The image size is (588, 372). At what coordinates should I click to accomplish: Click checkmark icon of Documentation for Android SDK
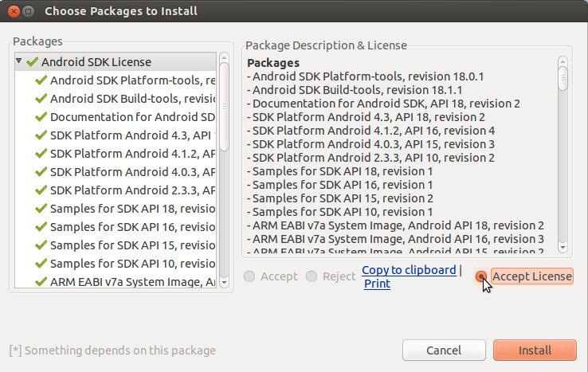[x=41, y=117]
